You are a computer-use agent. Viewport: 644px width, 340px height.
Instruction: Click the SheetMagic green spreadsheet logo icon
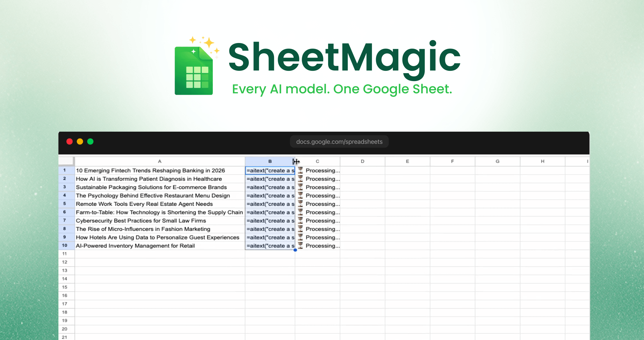tap(193, 70)
